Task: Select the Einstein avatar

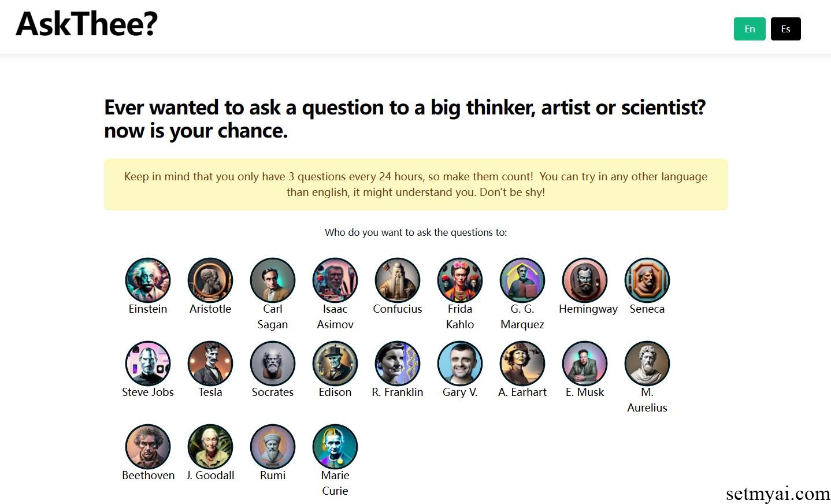Action: [x=148, y=280]
